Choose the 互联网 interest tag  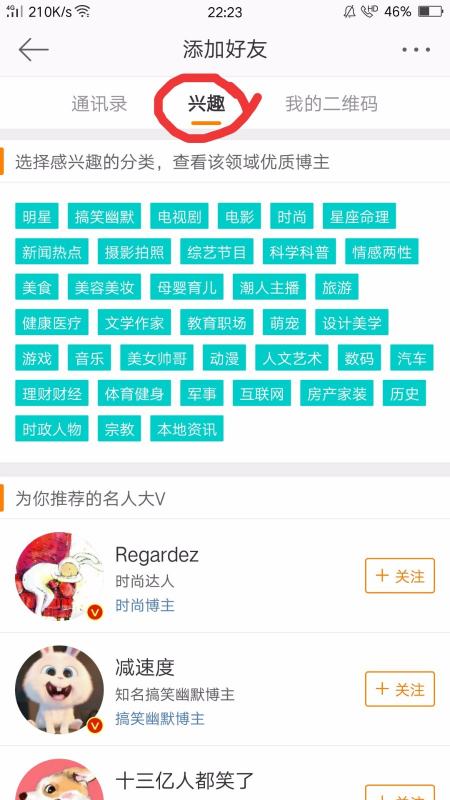click(262, 393)
